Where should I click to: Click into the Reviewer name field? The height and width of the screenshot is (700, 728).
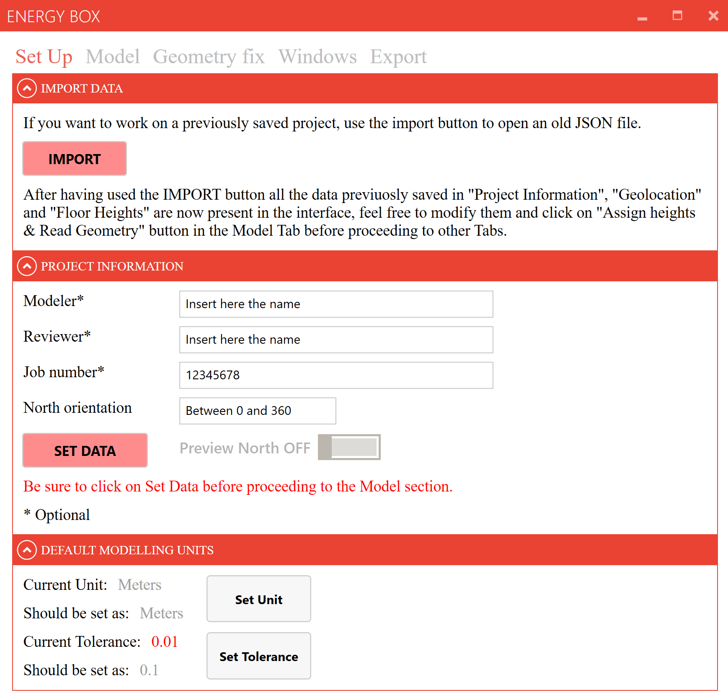[x=336, y=340]
